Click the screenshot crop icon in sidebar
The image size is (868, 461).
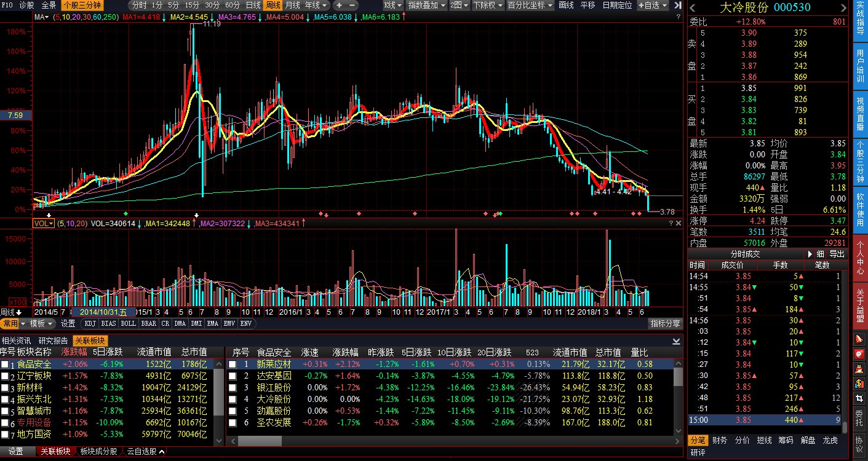point(859,398)
